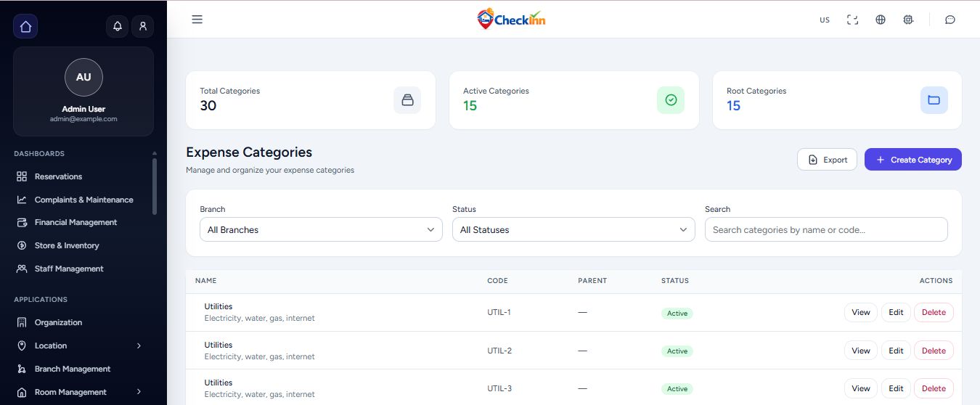Click the chip settings icon in header
980x405 pixels.
(908, 20)
